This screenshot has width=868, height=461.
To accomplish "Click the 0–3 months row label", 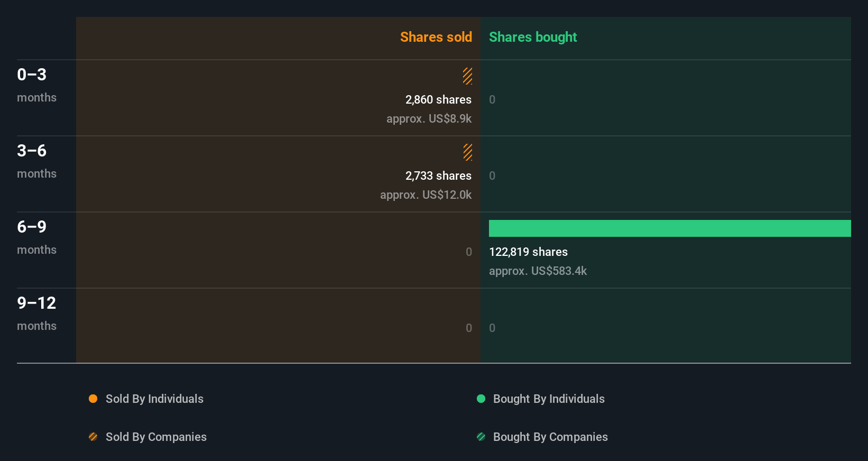I will [x=36, y=85].
